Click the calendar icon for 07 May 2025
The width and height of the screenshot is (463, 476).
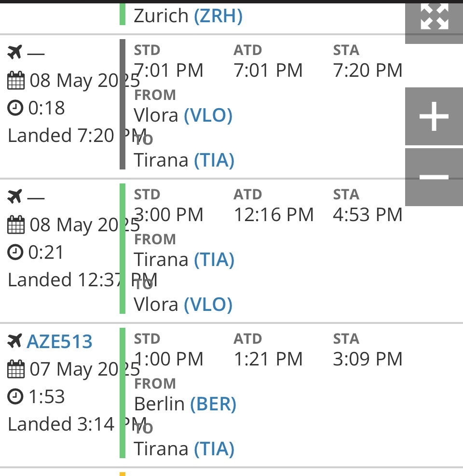(16, 370)
